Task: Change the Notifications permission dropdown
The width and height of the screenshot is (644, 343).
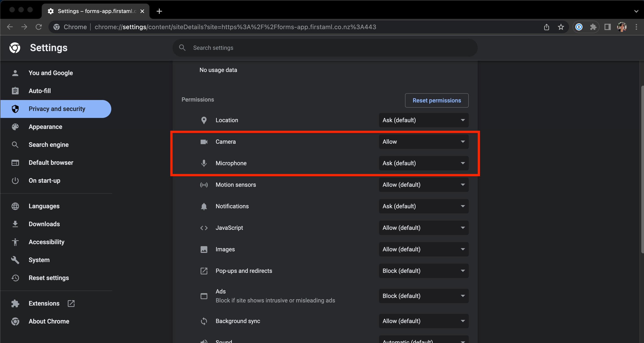Action: point(423,206)
